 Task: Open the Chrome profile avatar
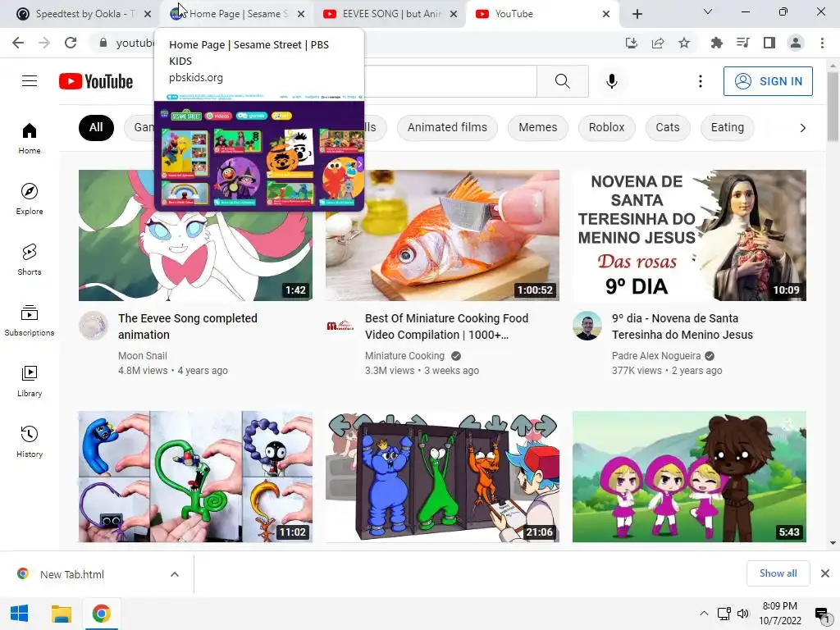(796, 43)
